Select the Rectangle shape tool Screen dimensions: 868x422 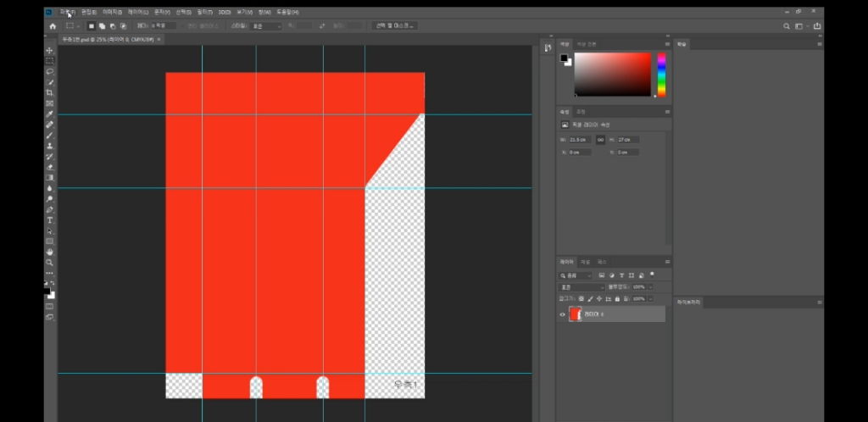(x=49, y=242)
